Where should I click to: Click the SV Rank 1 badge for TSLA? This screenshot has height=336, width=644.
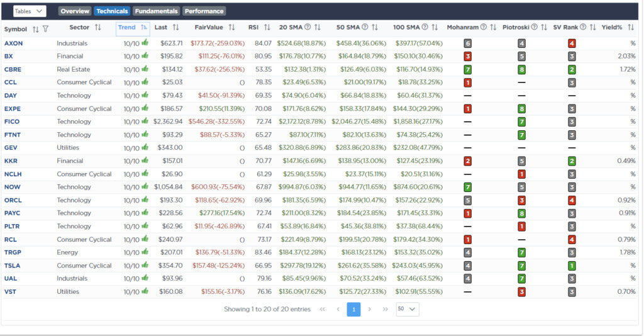pos(572,266)
